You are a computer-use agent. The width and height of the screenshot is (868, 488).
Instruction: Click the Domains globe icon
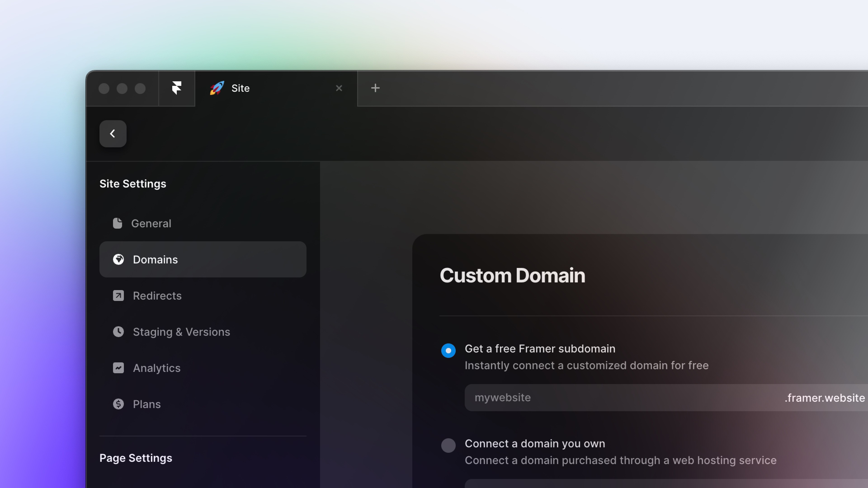click(x=118, y=259)
